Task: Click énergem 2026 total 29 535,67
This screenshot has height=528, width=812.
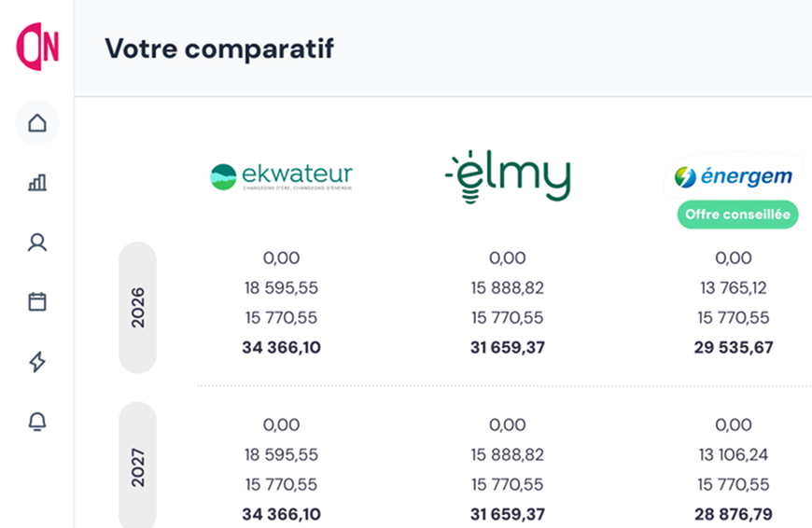Action: [x=734, y=348]
